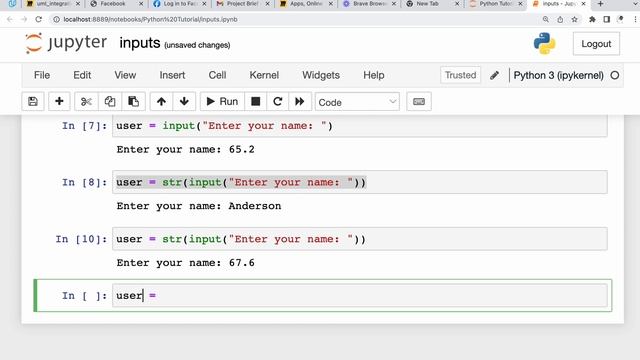The image size is (640, 360).
Task: Click the share icon in address bar
Action: pos(560,19)
